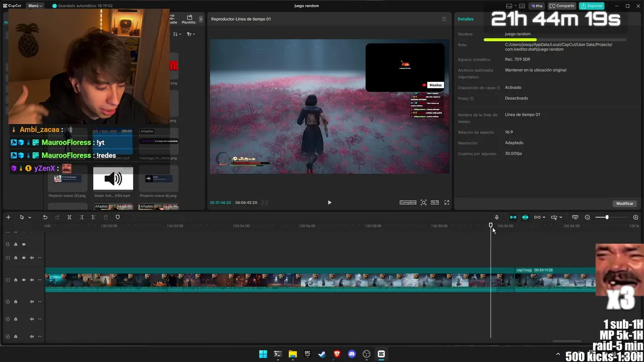Screen dimensions: 644x362
Task: Click the current timecode 05:31:46:20
Action: point(220,203)
